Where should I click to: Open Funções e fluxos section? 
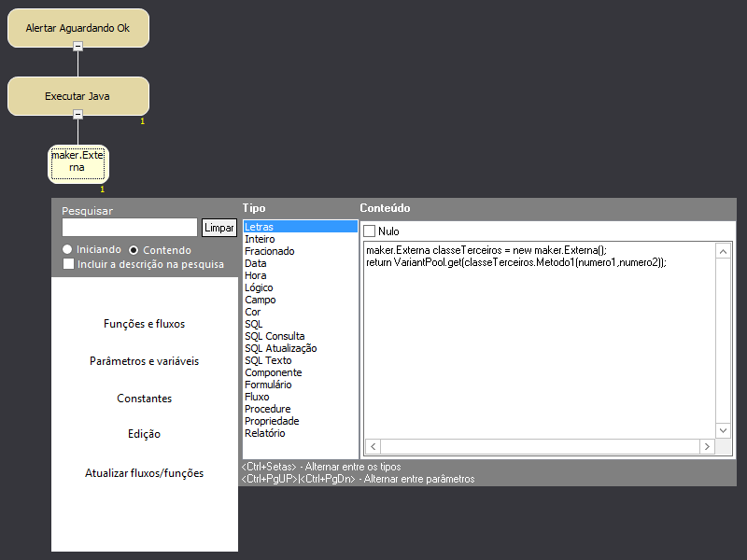tap(144, 324)
